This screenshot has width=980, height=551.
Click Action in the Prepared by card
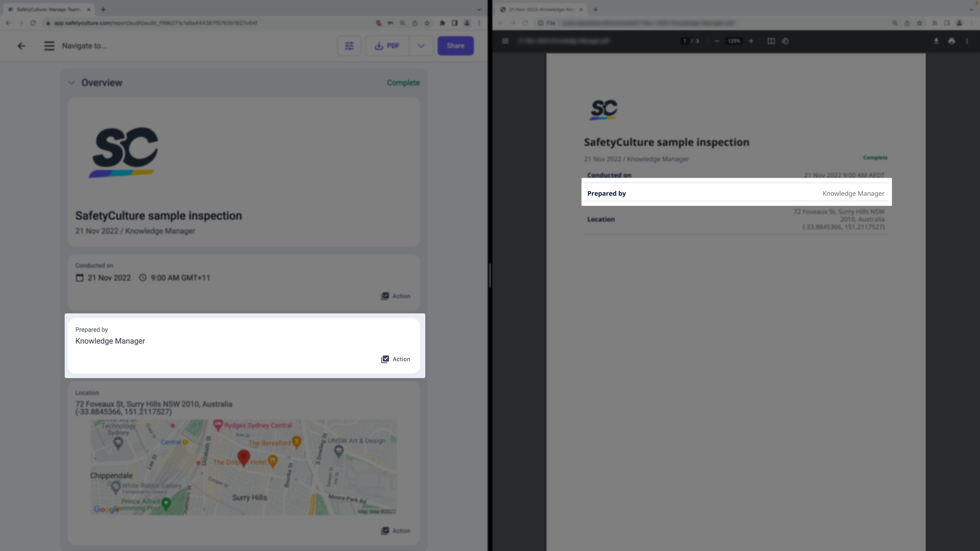[396, 359]
